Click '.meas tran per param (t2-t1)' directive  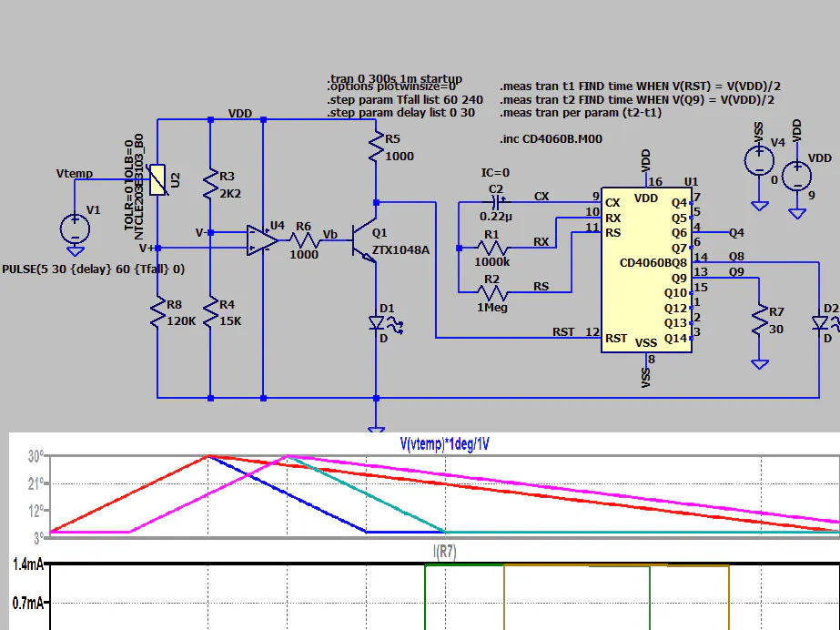pos(581,113)
